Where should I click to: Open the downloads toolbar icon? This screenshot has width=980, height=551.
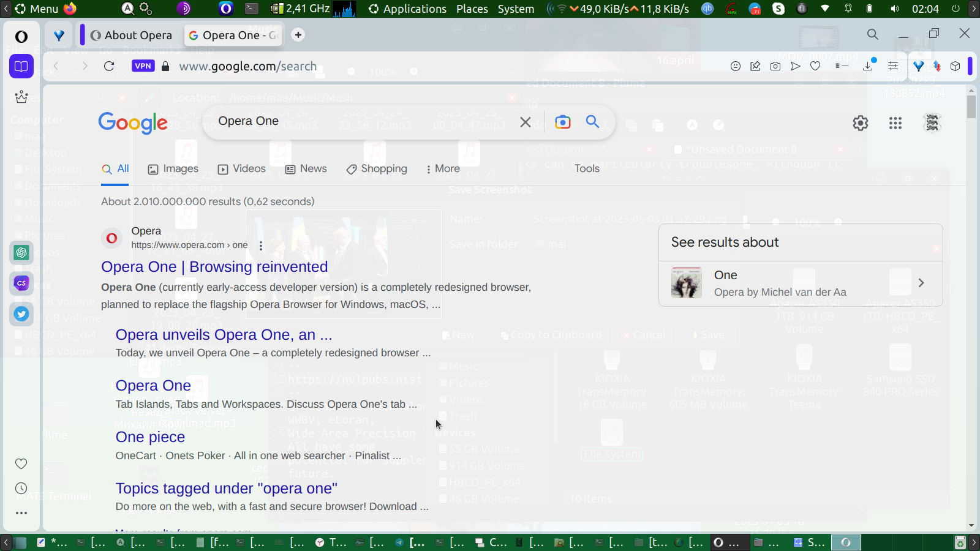(x=868, y=66)
